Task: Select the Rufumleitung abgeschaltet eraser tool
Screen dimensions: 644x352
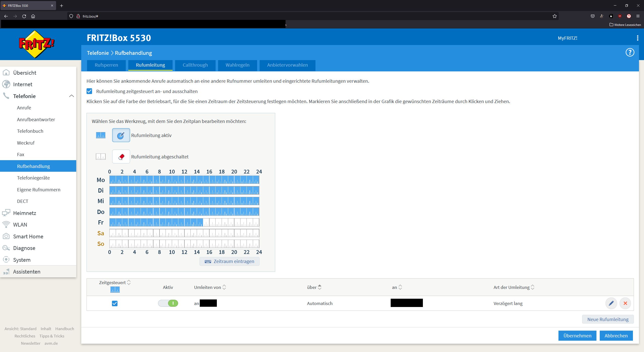Action: coord(121,157)
